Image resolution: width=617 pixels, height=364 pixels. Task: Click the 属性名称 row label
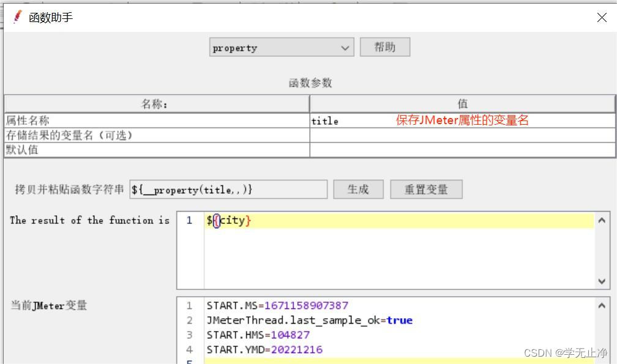pos(28,121)
